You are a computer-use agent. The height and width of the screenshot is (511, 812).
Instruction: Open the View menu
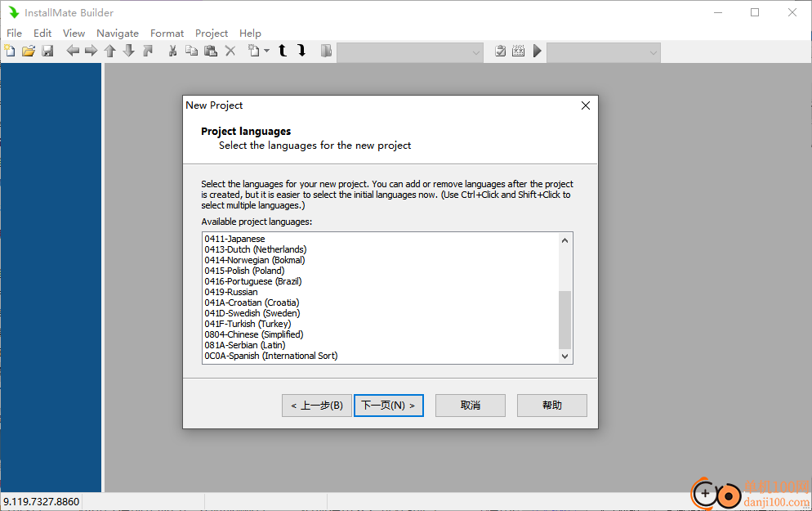74,34
